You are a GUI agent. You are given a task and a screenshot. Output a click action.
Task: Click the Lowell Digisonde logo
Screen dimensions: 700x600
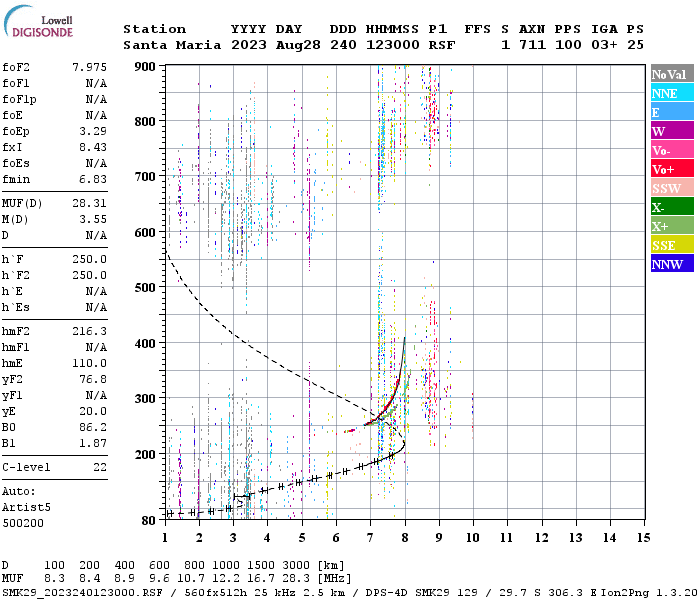click(38, 22)
